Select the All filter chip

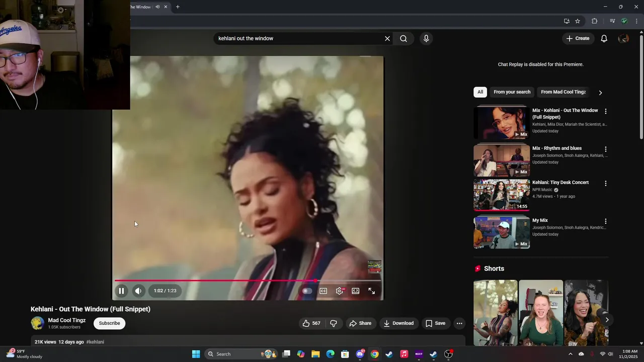coord(480,92)
